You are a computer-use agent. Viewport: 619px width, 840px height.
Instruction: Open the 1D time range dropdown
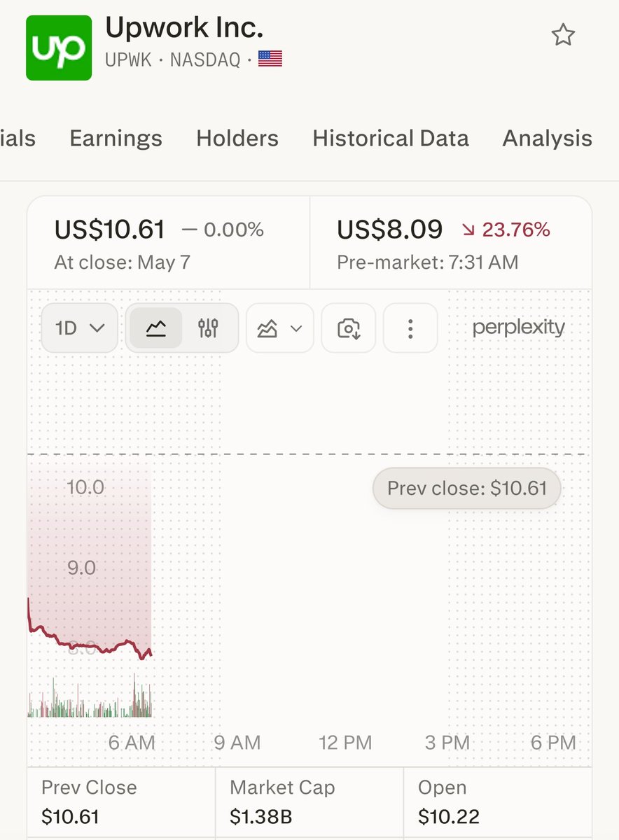pos(80,328)
